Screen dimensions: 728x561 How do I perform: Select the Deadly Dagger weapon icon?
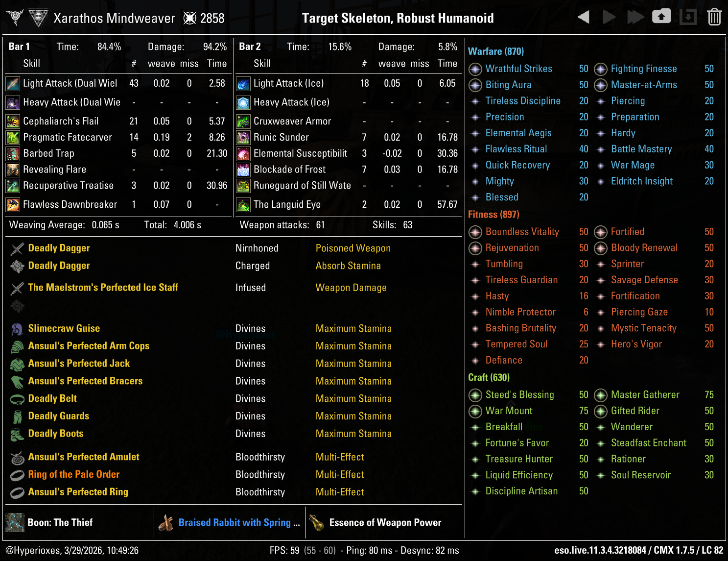pyautogui.click(x=17, y=248)
